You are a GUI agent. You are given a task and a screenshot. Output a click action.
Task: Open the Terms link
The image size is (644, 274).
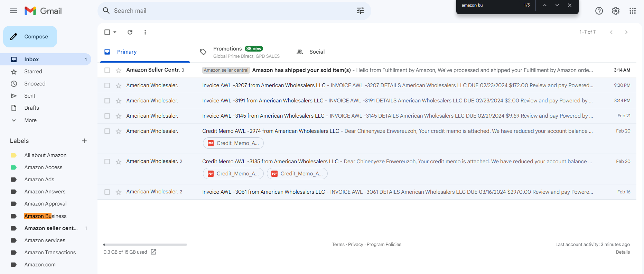click(338, 245)
